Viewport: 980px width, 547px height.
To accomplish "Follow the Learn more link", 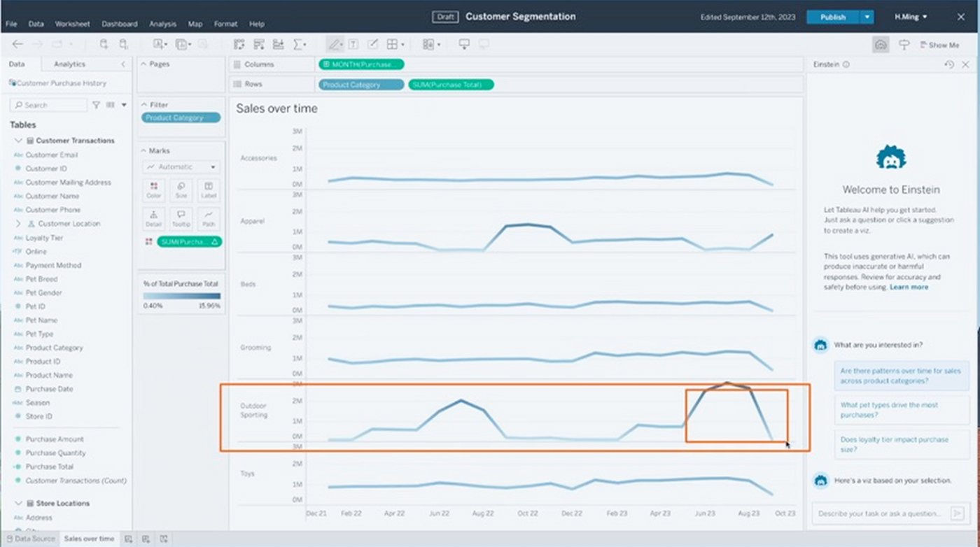I will [909, 287].
